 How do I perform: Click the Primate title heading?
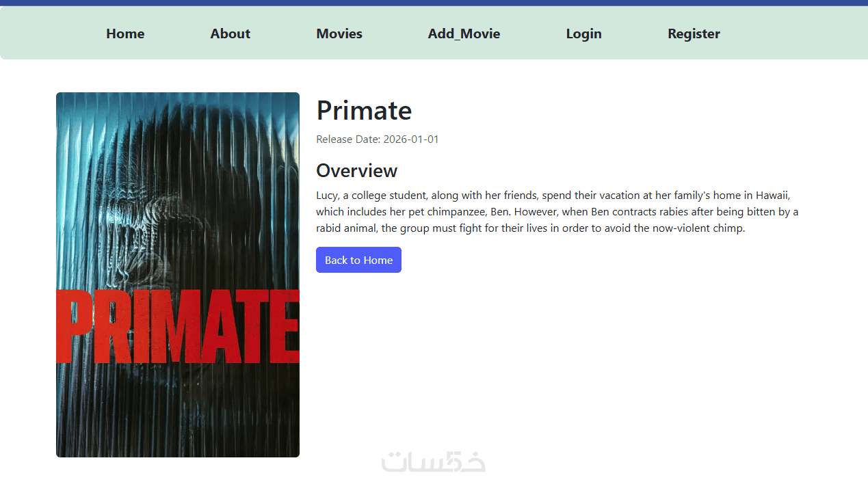(364, 110)
